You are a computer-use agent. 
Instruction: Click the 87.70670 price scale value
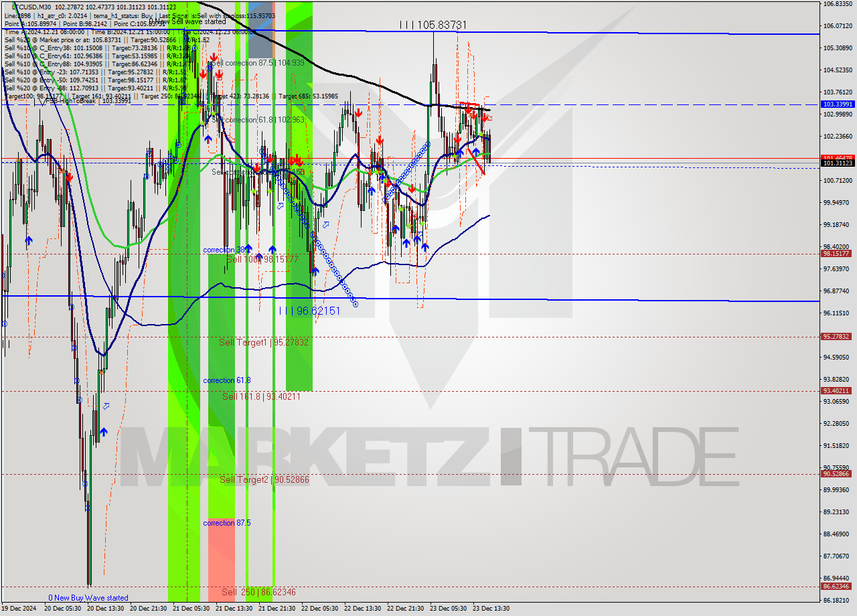point(838,556)
